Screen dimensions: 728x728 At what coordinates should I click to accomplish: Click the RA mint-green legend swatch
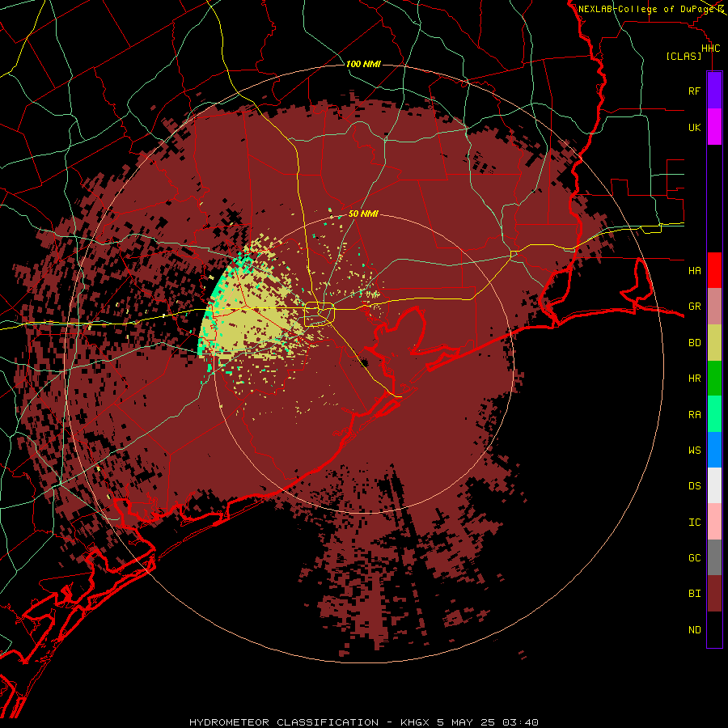pyautogui.click(x=714, y=414)
